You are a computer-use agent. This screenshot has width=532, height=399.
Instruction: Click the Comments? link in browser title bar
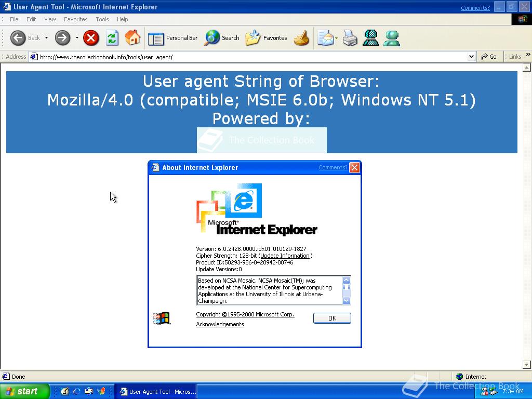(475, 8)
